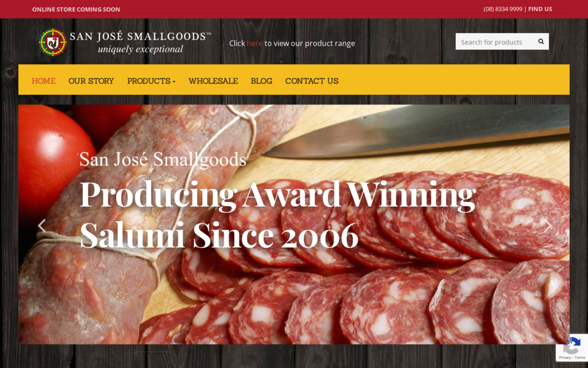The width and height of the screenshot is (588, 368).
Task: Open the Blog menu item
Action: coord(261,81)
